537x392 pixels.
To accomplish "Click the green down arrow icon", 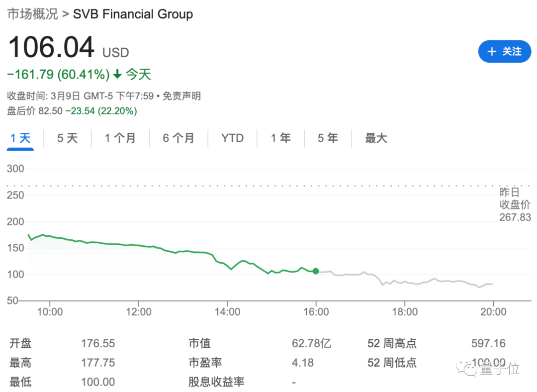I will click(x=117, y=75).
